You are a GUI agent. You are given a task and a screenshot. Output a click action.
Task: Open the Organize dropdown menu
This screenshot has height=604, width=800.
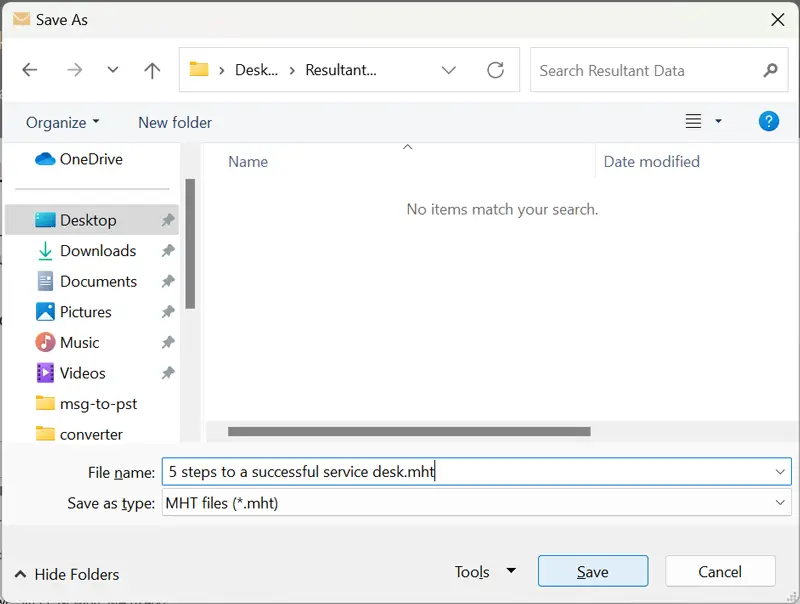pyautogui.click(x=62, y=122)
